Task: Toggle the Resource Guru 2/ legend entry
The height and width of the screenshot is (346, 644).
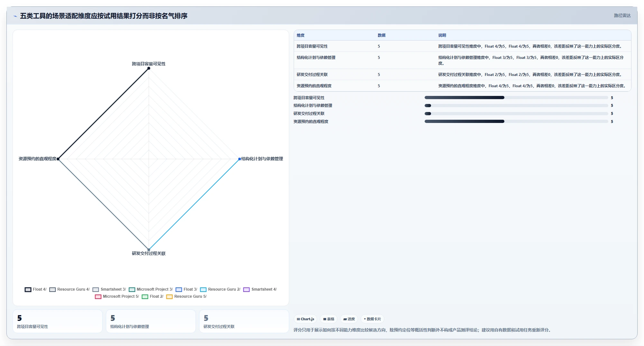Action: coord(220,289)
